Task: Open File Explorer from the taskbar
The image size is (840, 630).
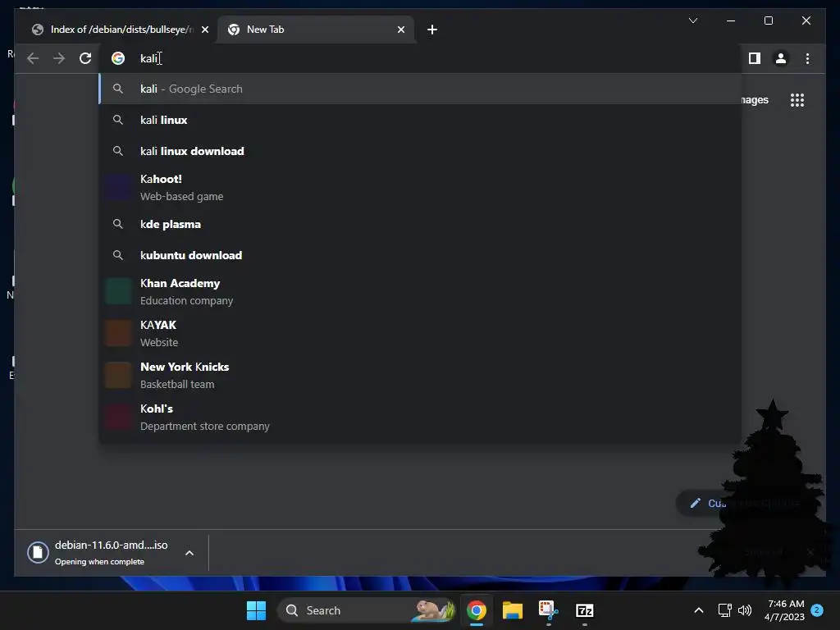Action: coord(512,610)
